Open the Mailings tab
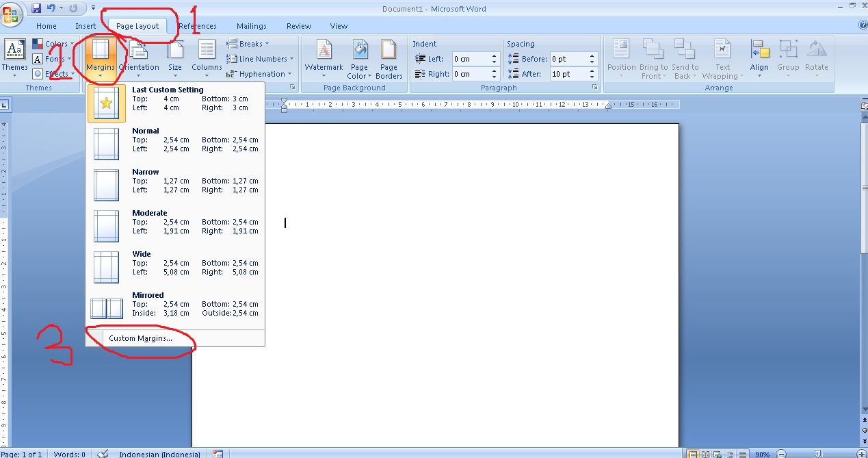The image size is (868, 458). pos(252,26)
